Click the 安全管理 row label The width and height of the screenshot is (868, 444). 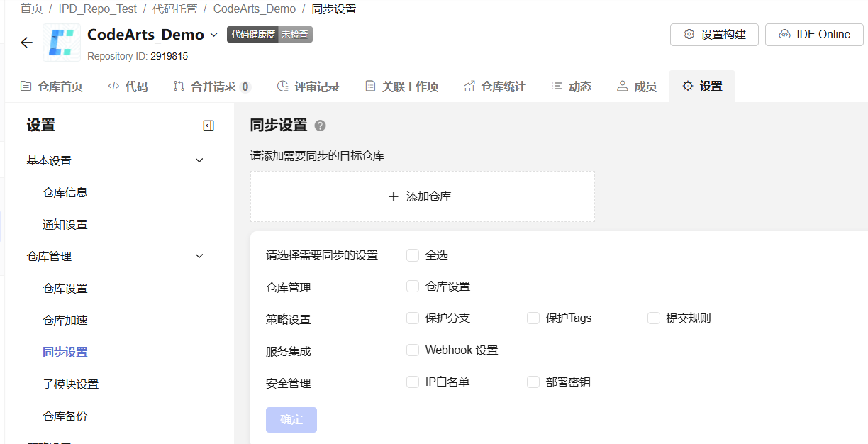coord(289,384)
